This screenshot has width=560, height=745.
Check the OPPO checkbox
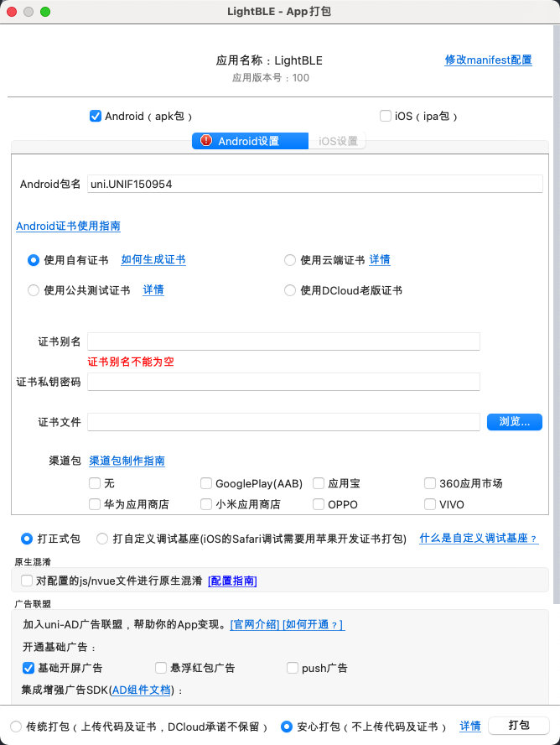pos(319,504)
